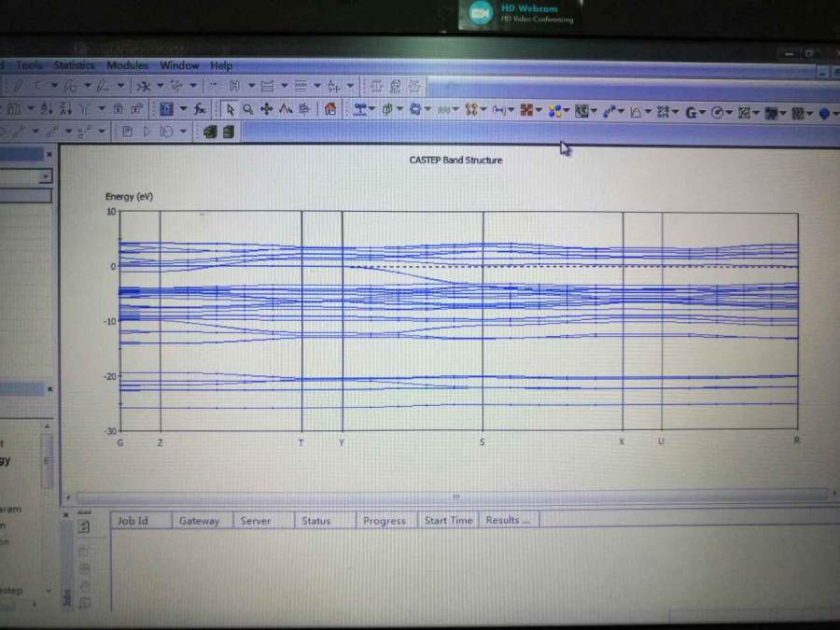Click the left panel scrollbar up arrow
Viewport: 840px width, 630px height.
point(48,427)
